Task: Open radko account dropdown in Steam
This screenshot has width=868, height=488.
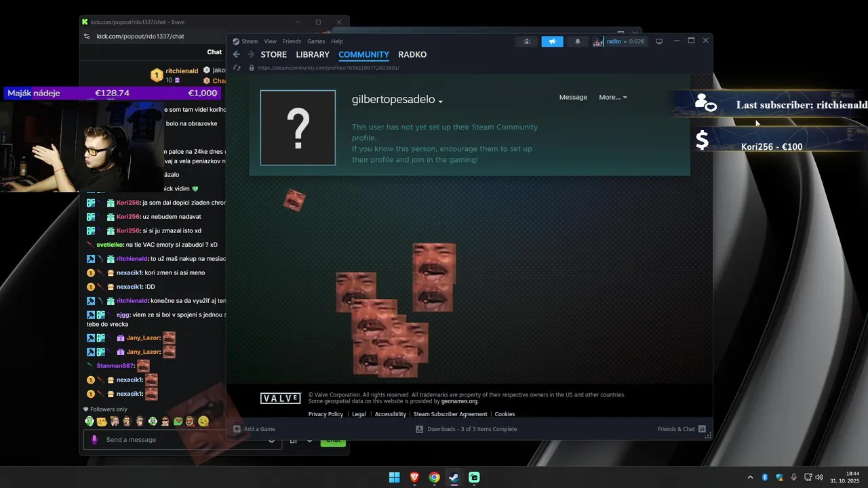Action: pyautogui.click(x=620, y=41)
